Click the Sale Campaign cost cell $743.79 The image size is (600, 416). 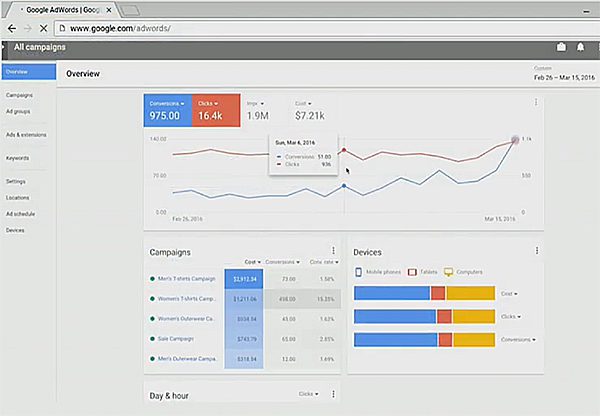244,339
